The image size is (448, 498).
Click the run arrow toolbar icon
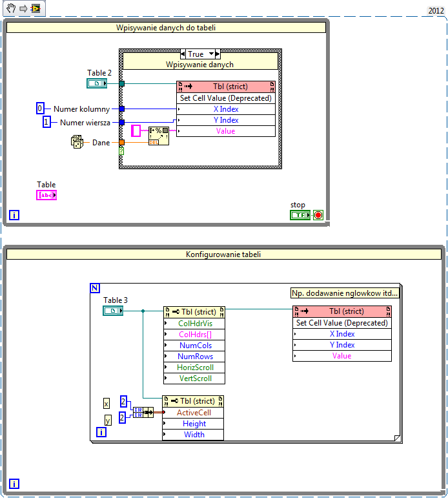click(23, 8)
